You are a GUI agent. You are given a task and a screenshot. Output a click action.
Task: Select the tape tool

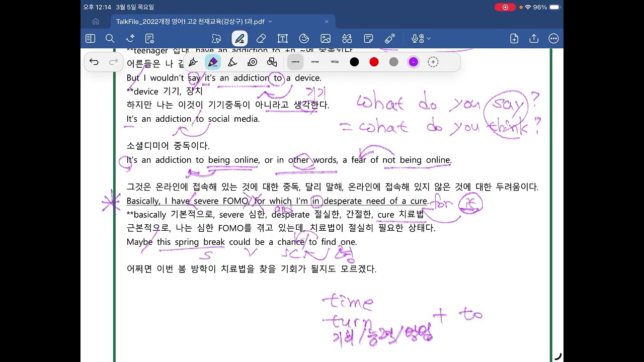click(x=253, y=62)
